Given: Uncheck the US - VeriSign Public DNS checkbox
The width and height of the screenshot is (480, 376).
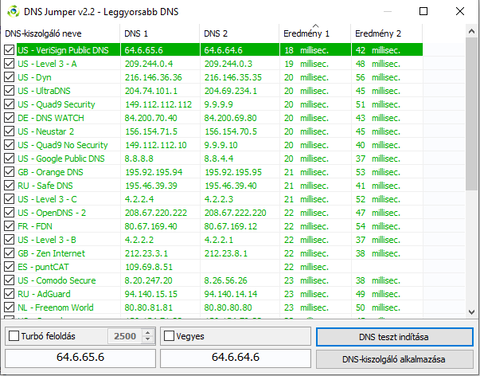Looking at the screenshot, I should pos(9,50).
